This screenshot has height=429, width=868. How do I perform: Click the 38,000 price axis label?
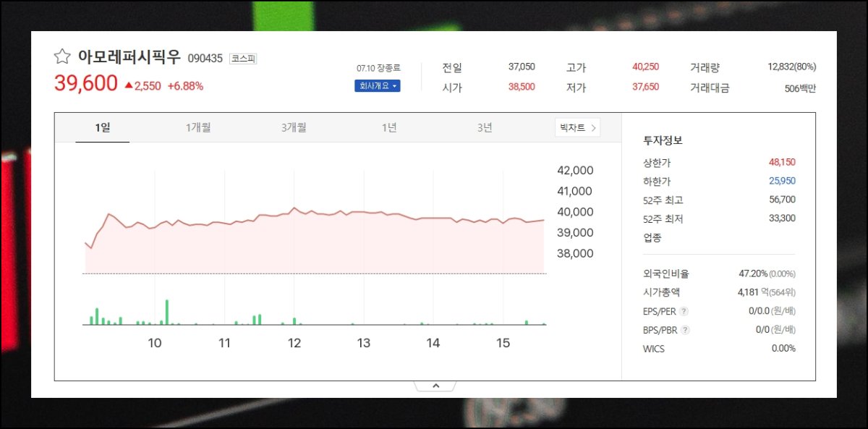point(575,253)
